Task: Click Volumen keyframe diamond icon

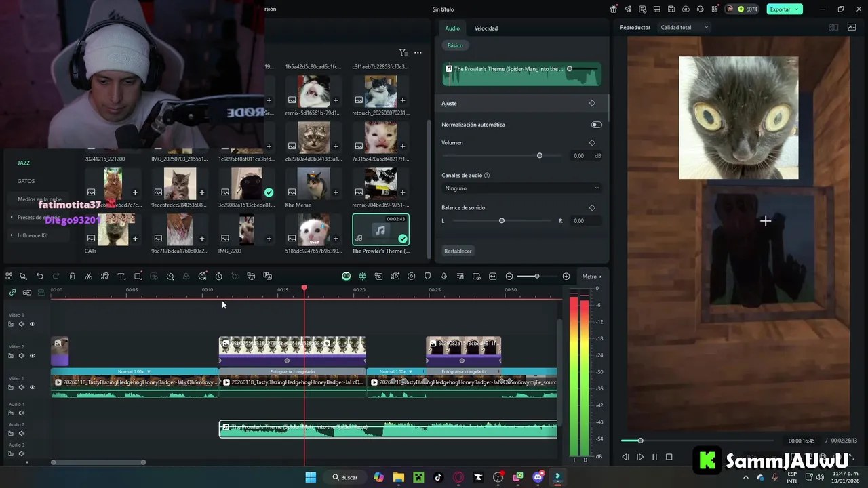Action: coord(592,143)
